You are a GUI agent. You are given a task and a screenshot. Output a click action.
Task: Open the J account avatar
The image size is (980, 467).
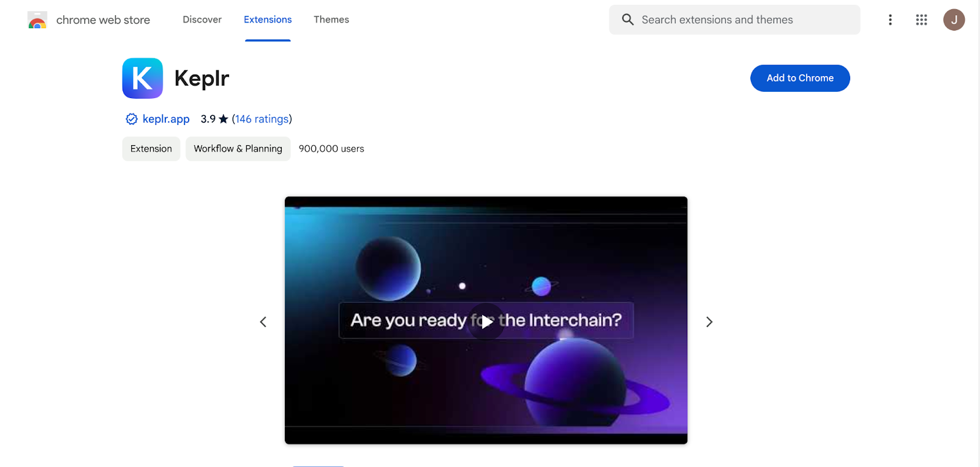click(x=954, y=20)
